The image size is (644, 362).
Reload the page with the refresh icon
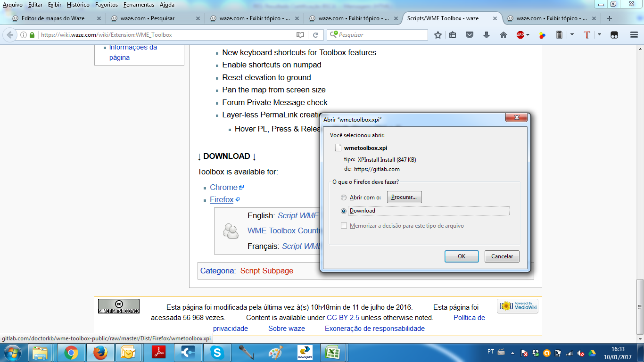click(316, 35)
